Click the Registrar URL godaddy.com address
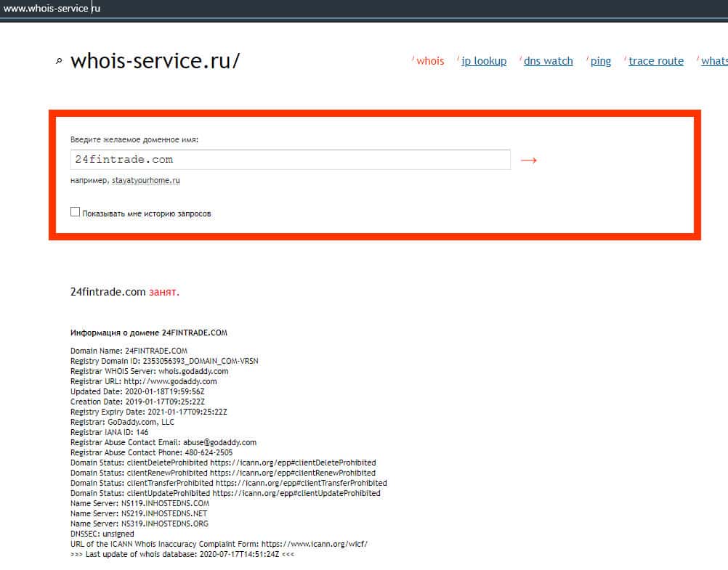 pyautogui.click(x=170, y=381)
